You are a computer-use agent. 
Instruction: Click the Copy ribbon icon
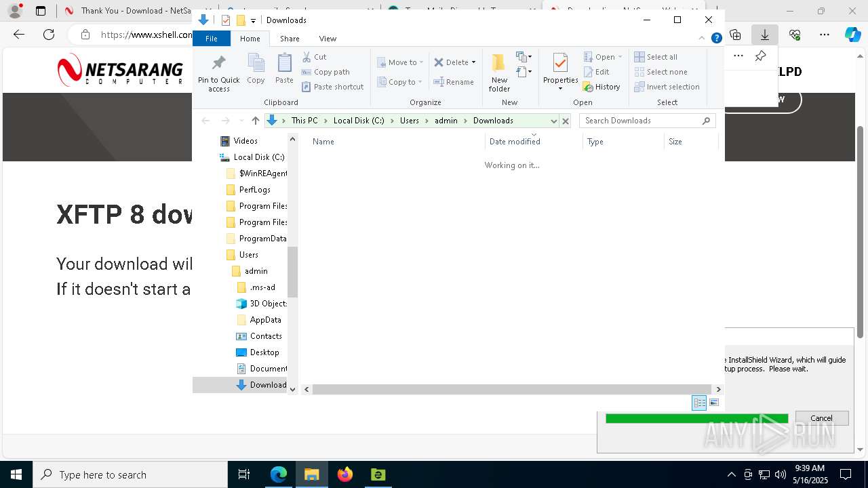click(x=256, y=63)
